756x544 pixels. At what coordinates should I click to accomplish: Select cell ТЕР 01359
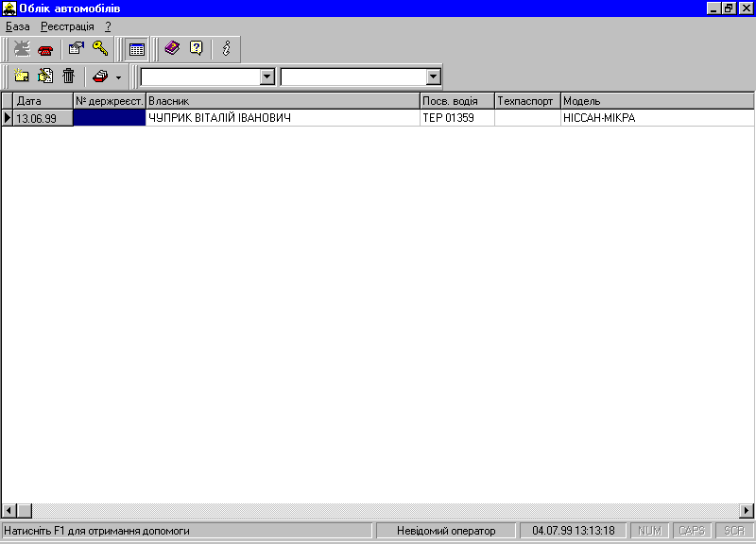(x=457, y=118)
